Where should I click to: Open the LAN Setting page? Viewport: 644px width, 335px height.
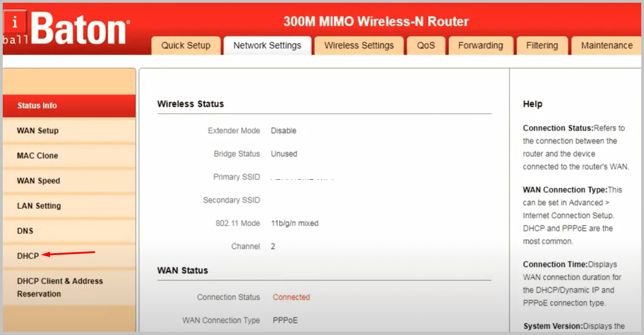point(38,206)
